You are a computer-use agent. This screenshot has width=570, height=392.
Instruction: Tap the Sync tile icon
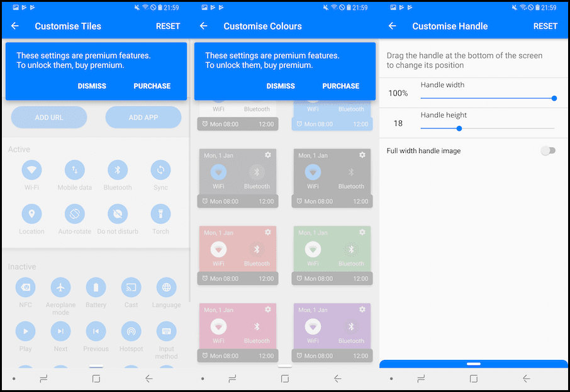[x=160, y=170]
